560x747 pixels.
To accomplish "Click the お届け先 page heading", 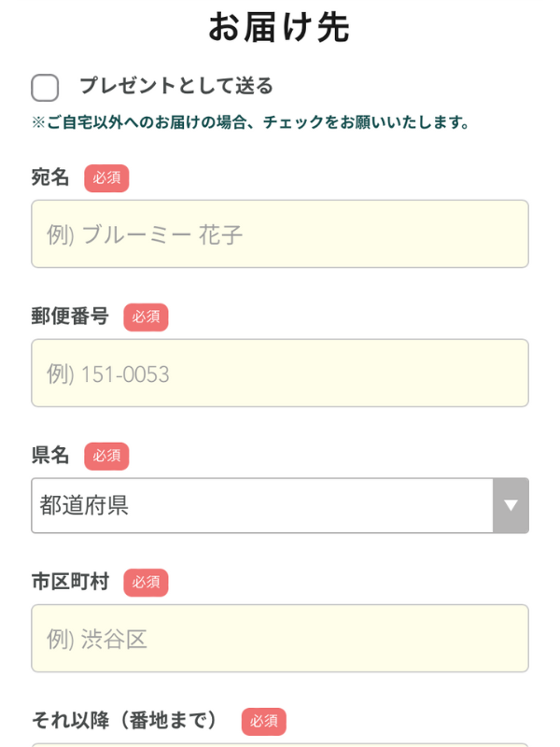I will click(x=279, y=27).
